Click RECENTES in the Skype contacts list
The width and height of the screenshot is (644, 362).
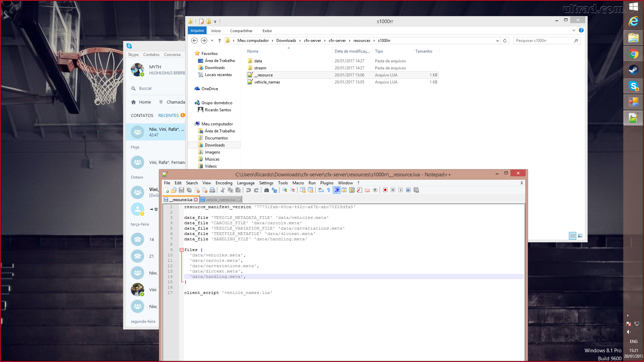tap(168, 115)
